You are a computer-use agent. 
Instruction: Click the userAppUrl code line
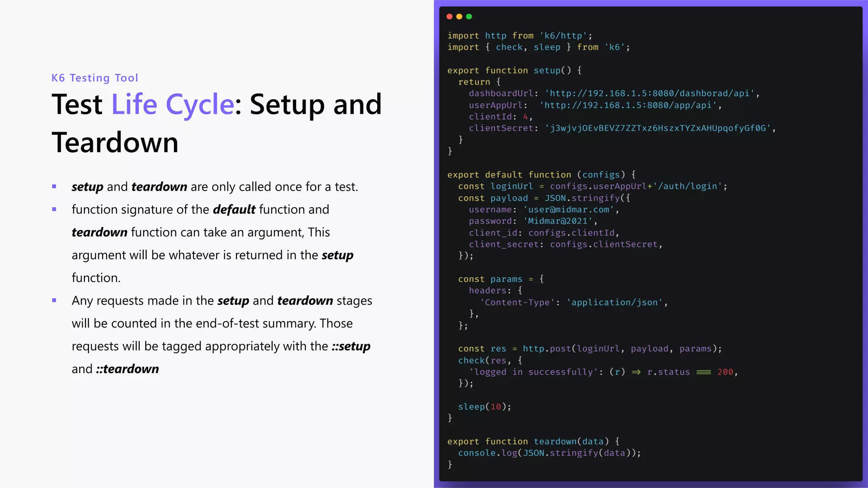pos(595,105)
